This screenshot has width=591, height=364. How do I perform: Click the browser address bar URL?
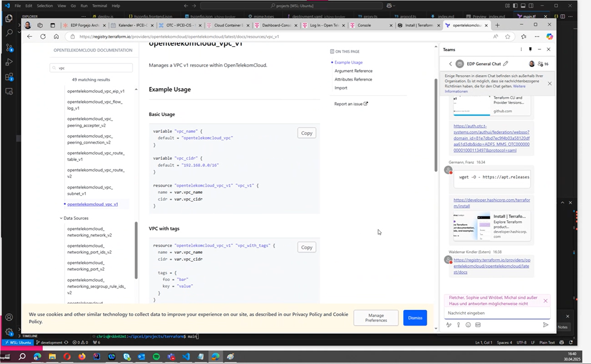coord(179,36)
